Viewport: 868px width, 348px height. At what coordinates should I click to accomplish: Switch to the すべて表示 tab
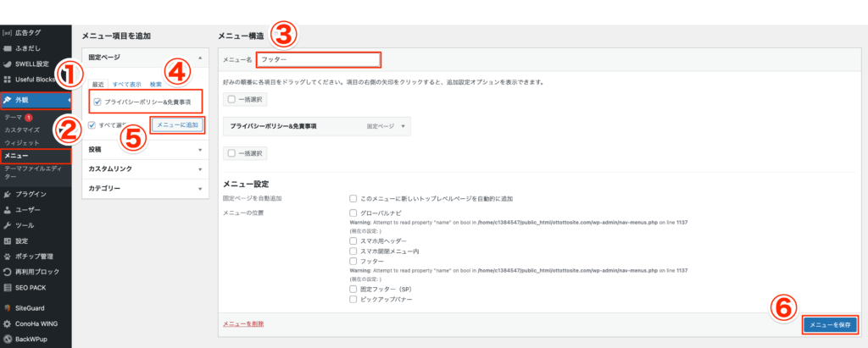pos(127,85)
